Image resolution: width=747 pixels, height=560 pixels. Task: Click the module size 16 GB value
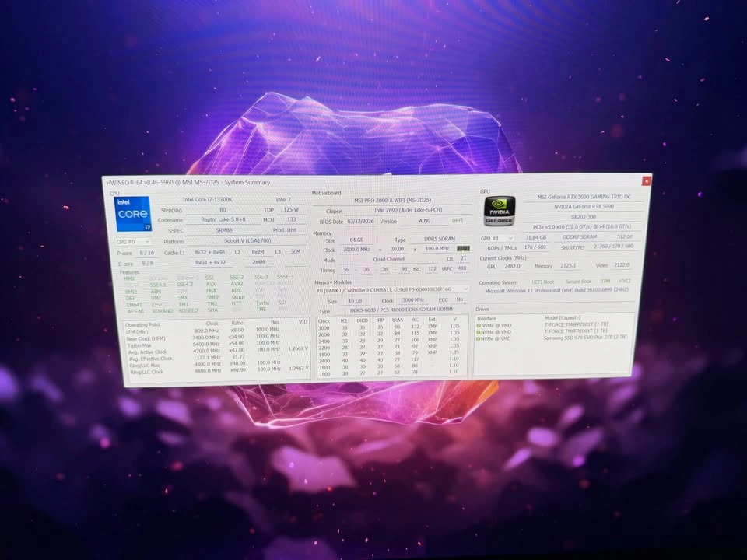point(355,301)
